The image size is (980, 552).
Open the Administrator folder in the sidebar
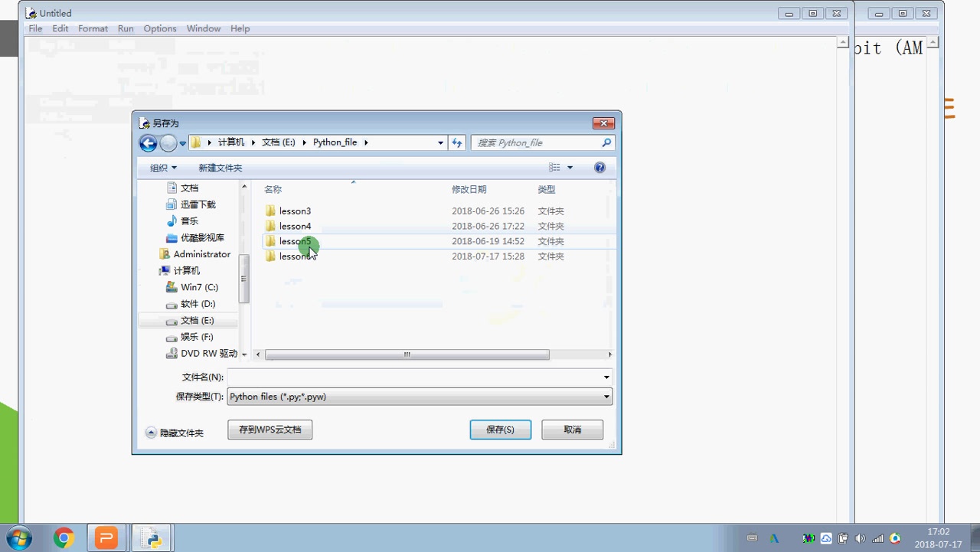201,254
